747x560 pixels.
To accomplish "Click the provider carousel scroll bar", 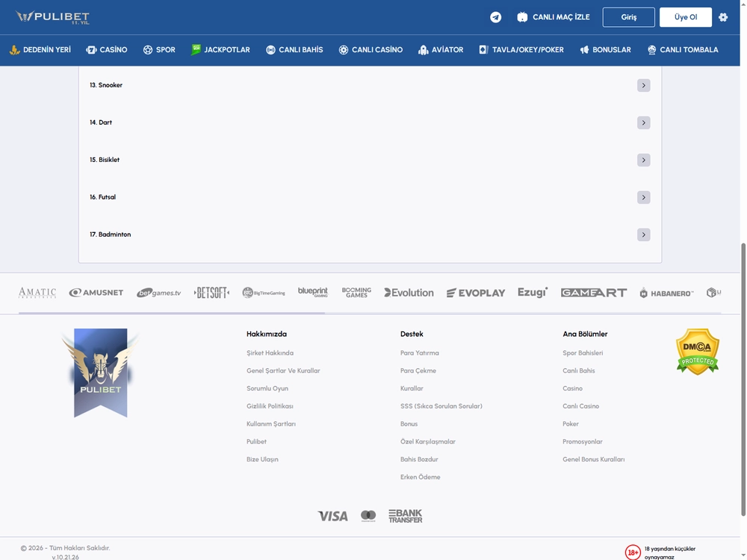I will coord(172,313).
